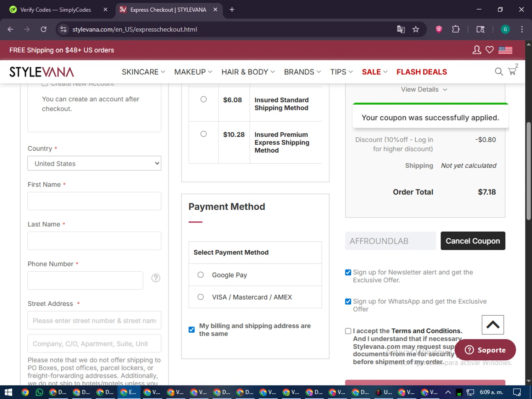Image resolution: width=532 pixels, height=399 pixels.
Task: Open WhatsApp from the taskbar
Action: tap(39, 392)
